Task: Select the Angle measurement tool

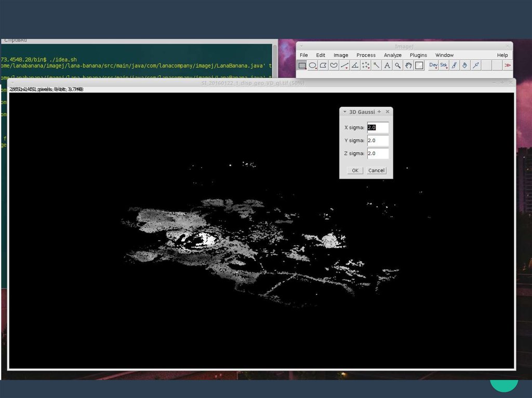Action: (x=355, y=65)
